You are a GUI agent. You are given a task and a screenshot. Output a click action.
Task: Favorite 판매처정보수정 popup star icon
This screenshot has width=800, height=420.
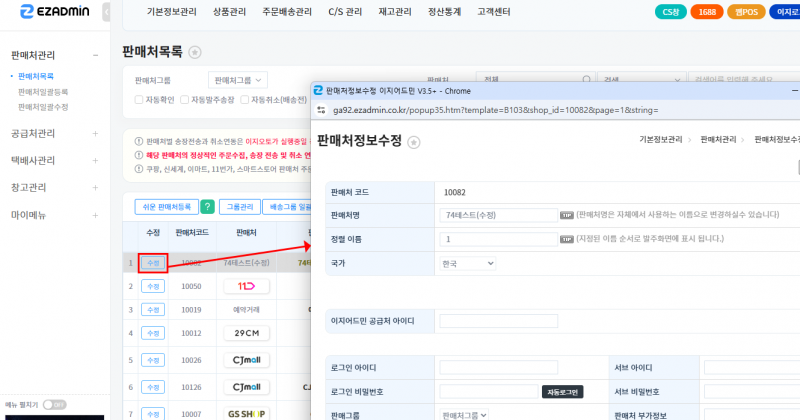click(414, 142)
